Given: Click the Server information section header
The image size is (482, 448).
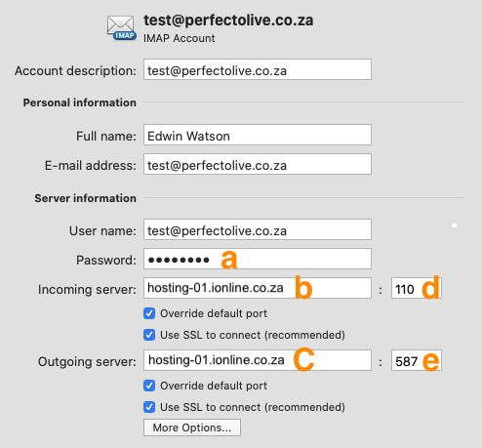Looking at the screenshot, I should pos(86,198).
